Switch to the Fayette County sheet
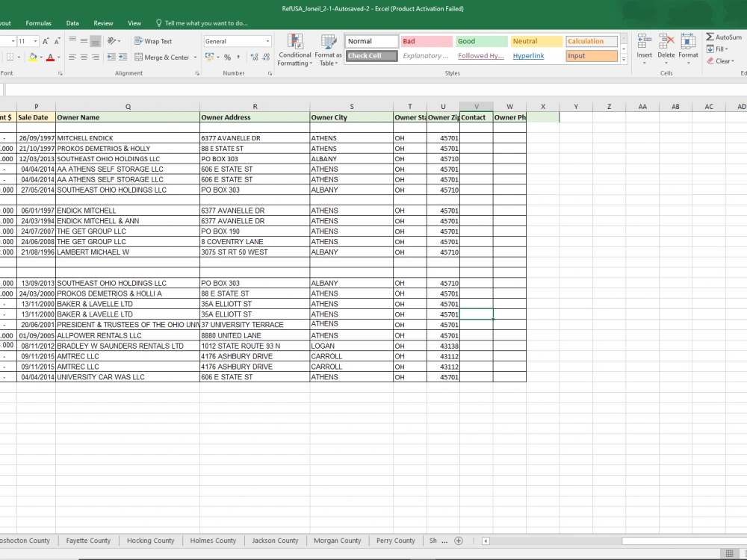747x560 pixels. point(88,541)
